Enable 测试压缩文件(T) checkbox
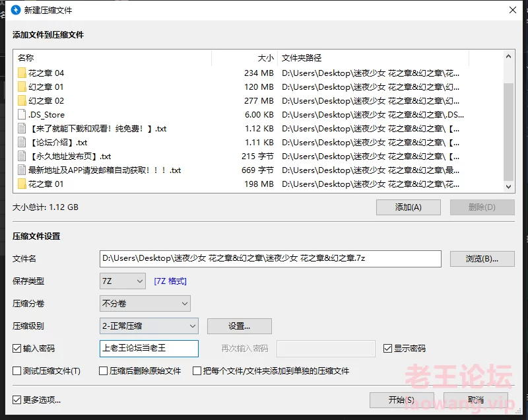The width and height of the screenshot is (528, 420). pos(17,371)
